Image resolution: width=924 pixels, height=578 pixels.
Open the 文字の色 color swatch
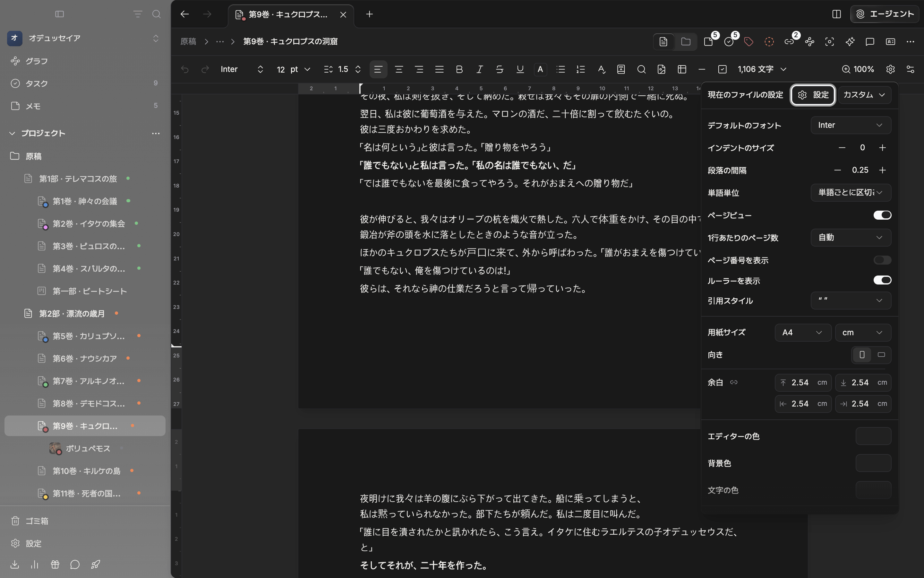coord(873,490)
